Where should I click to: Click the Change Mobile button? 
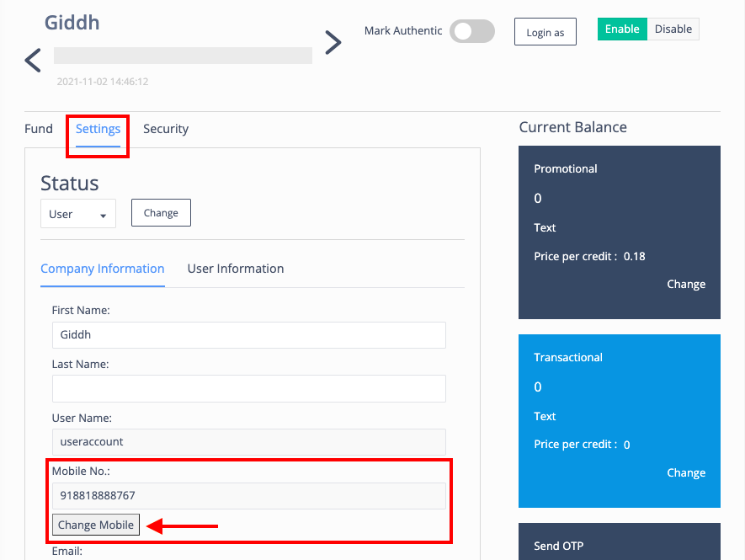tap(96, 525)
